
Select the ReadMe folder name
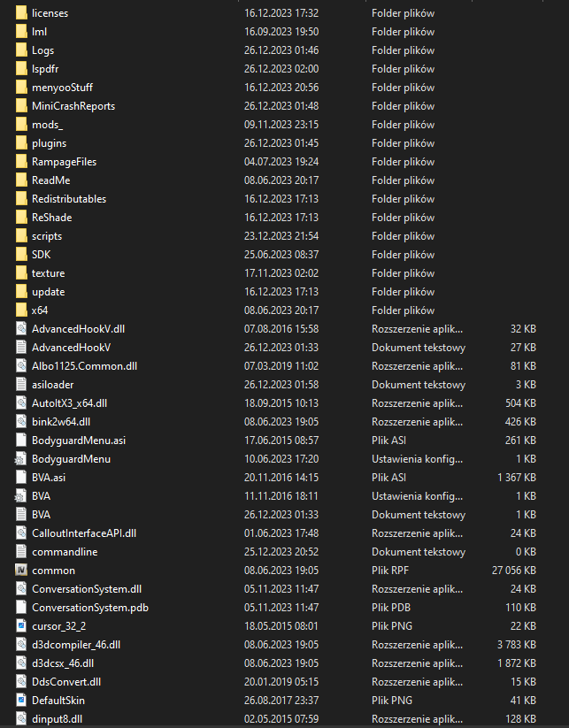pyautogui.click(x=51, y=180)
